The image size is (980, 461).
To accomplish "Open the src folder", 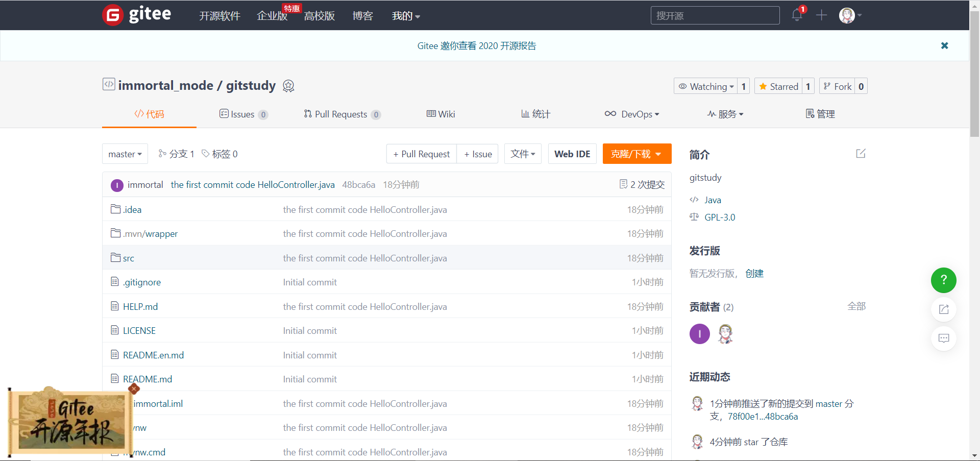I will coord(129,258).
